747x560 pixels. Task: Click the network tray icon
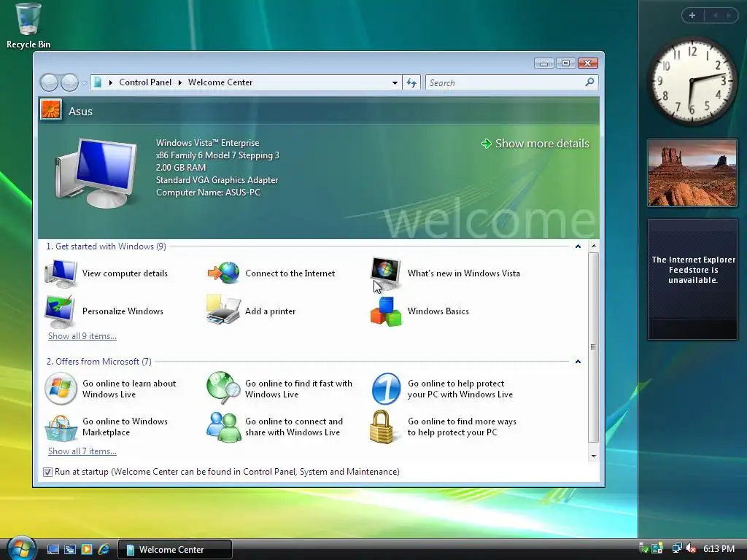[x=677, y=548]
